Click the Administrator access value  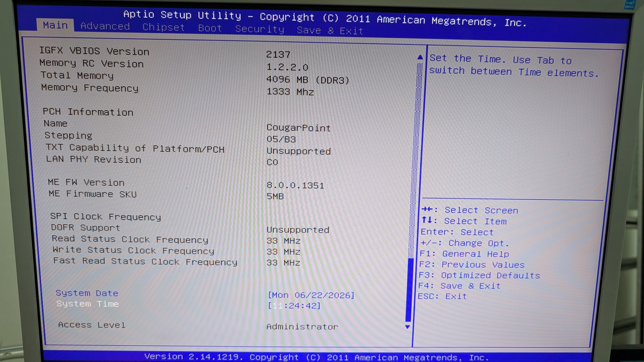(x=302, y=327)
